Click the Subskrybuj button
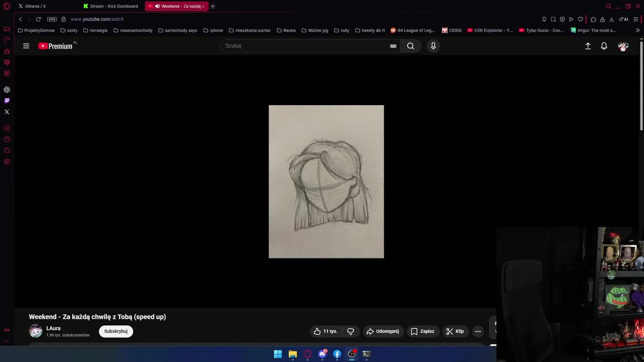 click(x=116, y=331)
